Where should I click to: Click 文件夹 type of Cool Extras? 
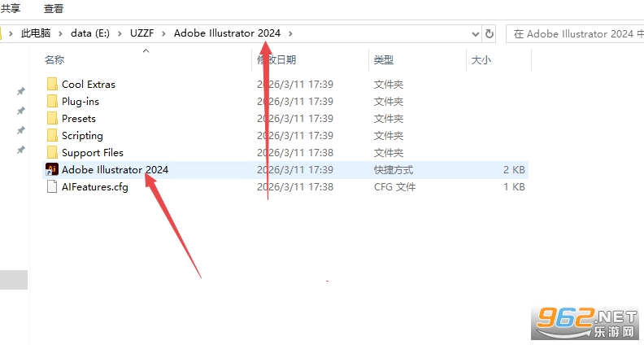[x=389, y=85]
